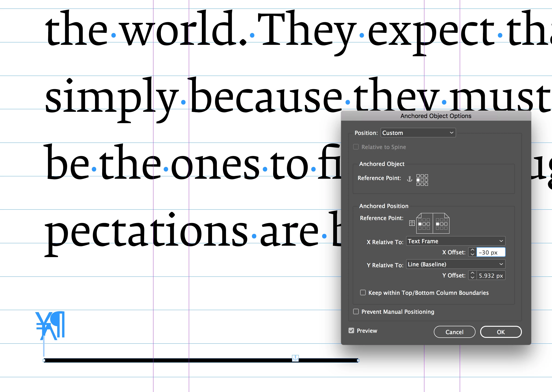The width and height of the screenshot is (552, 392).
Task: Select middle-center point on right page position proxy
Action: pos(441,224)
